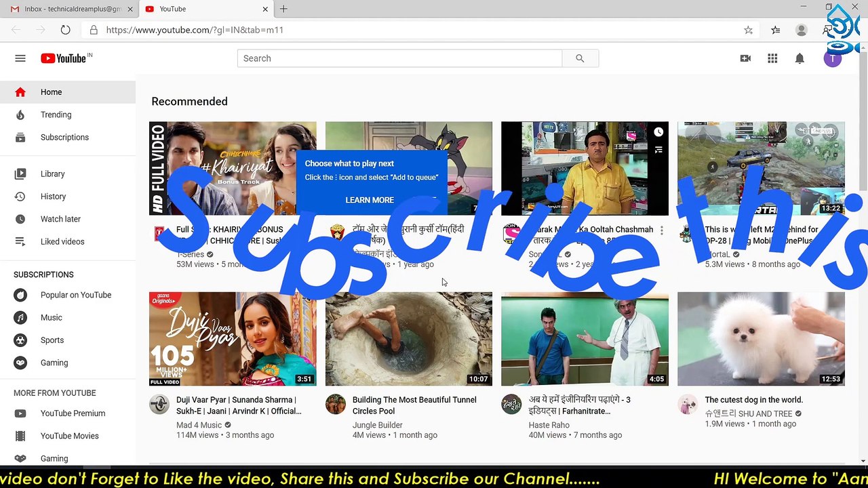
Task: Open YouTube Movies link
Action: coord(68,436)
